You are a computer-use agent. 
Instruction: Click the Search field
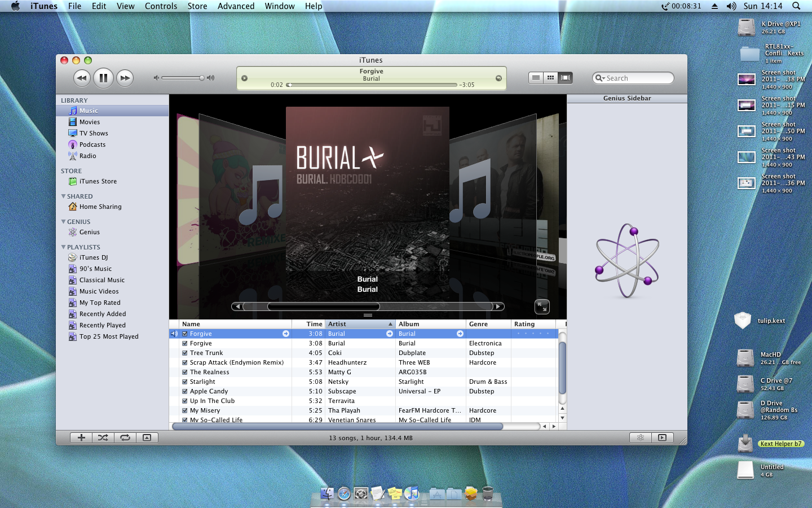(x=633, y=78)
